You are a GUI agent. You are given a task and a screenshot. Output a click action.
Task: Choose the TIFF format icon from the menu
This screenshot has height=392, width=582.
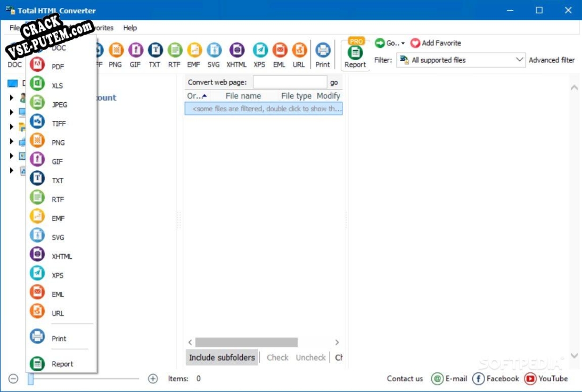coord(58,123)
